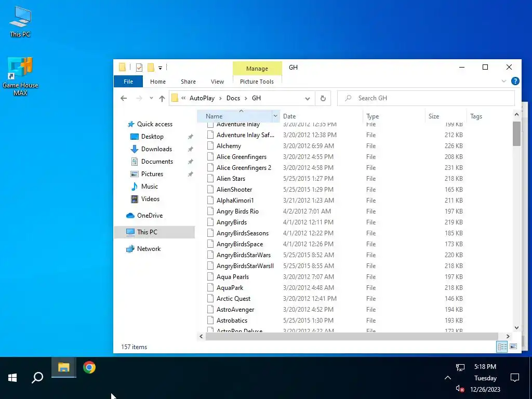Select Quick access in navigation pane
532x399 pixels.
154,124
